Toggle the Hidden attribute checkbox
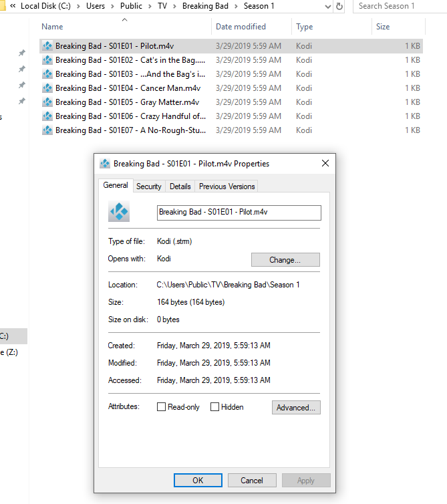447x504 pixels. [214, 407]
